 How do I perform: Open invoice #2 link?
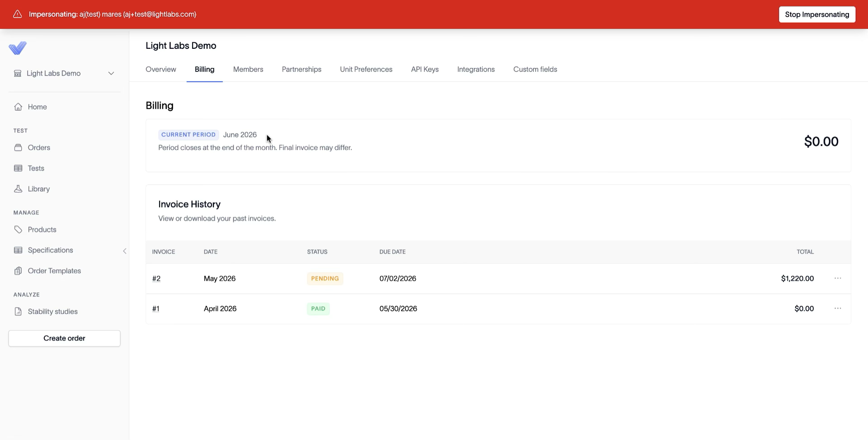[x=156, y=279]
